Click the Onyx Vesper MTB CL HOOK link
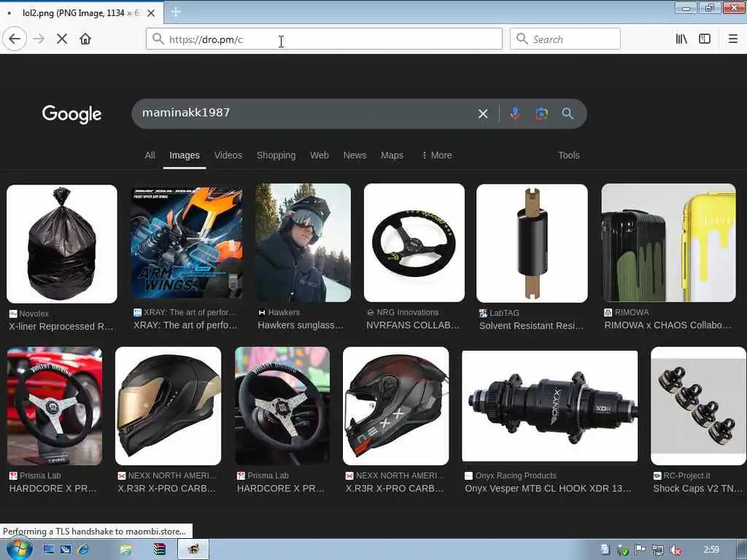 [x=548, y=489]
